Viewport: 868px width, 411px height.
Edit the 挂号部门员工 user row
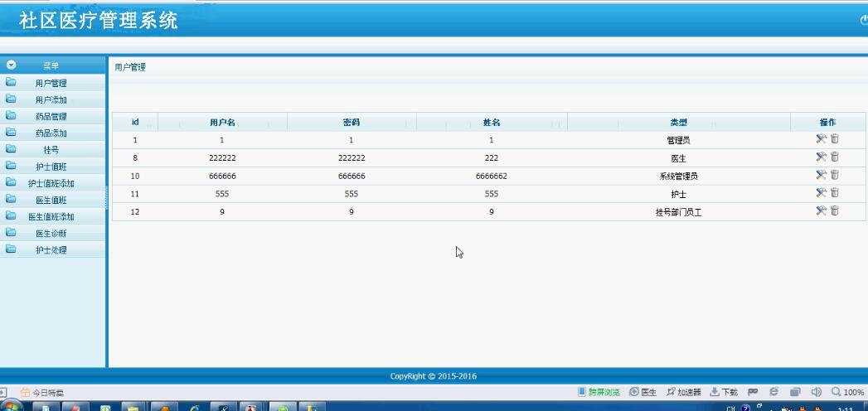[x=821, y=210]
